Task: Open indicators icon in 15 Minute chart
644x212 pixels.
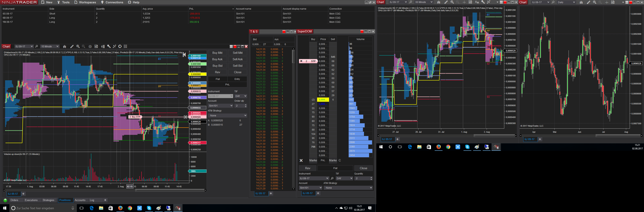Action: pyautogui.click(x=109, y=47)
